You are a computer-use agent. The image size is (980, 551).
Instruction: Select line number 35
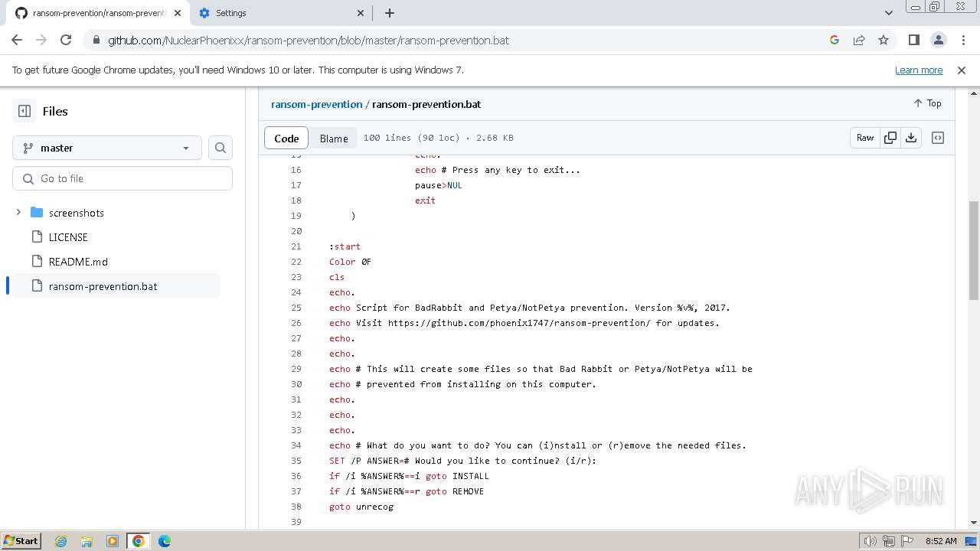pos(296,461)
